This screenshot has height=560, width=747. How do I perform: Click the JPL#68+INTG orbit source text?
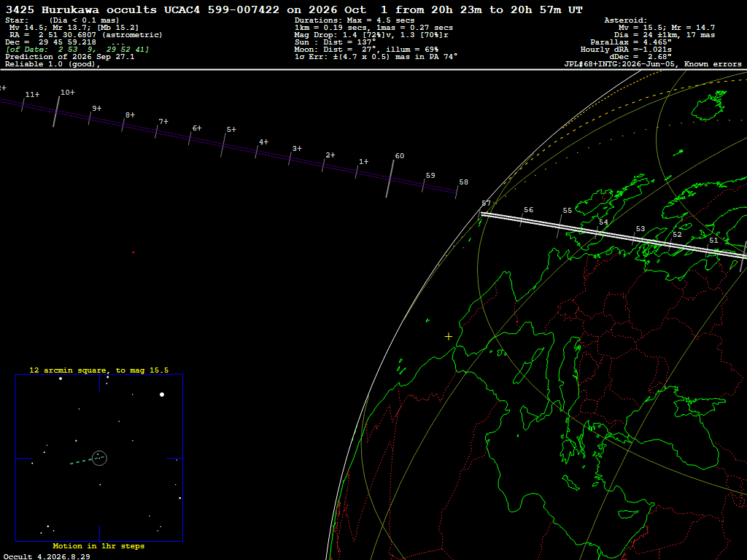click(x=619, y=64)
